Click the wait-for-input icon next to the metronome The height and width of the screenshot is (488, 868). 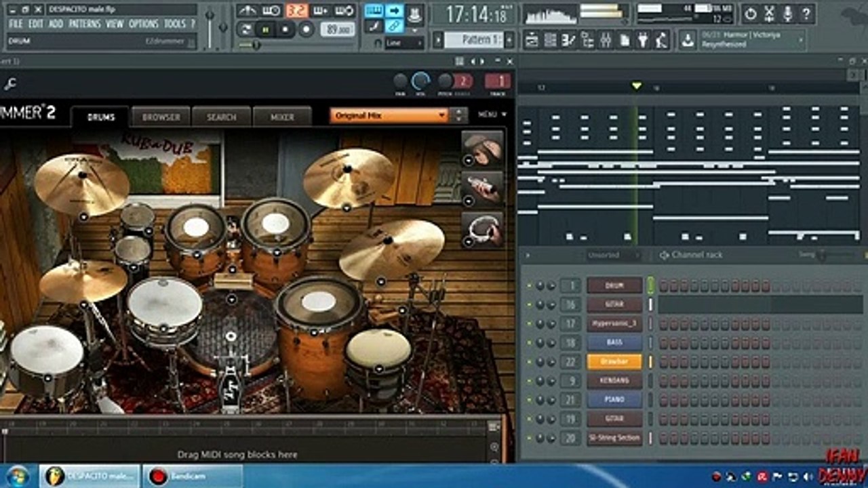click(x=271, y=11)
